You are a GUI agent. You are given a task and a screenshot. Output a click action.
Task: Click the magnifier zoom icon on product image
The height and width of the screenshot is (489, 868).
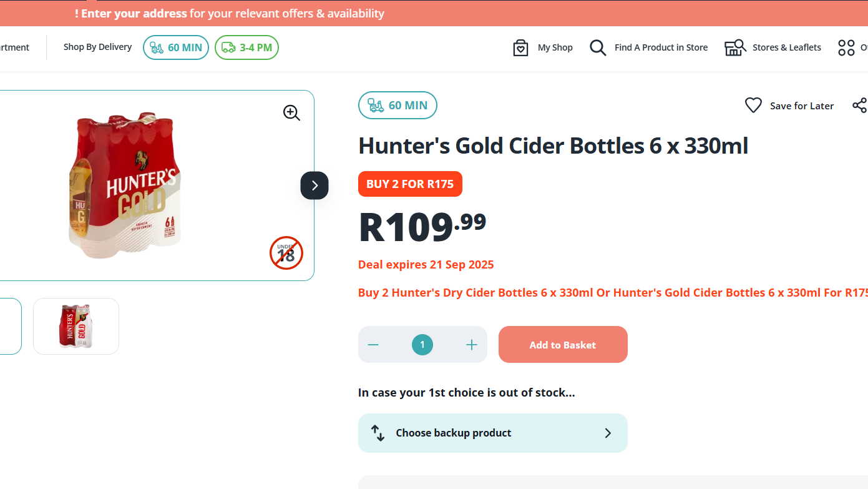coord(291,112)
